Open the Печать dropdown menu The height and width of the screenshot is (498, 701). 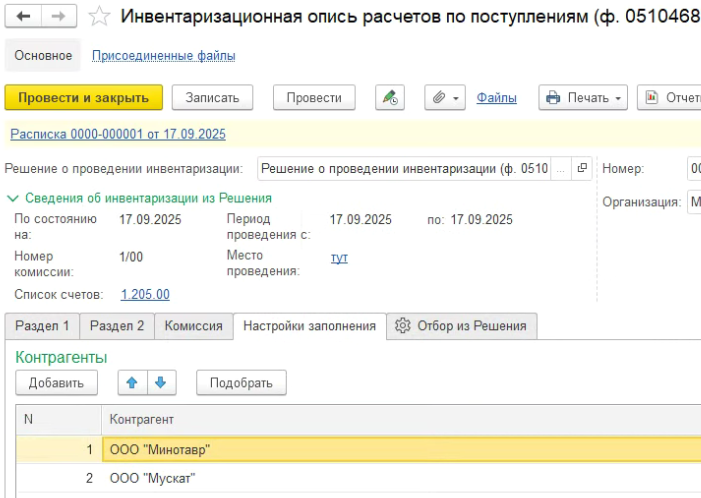pos(583,97)
